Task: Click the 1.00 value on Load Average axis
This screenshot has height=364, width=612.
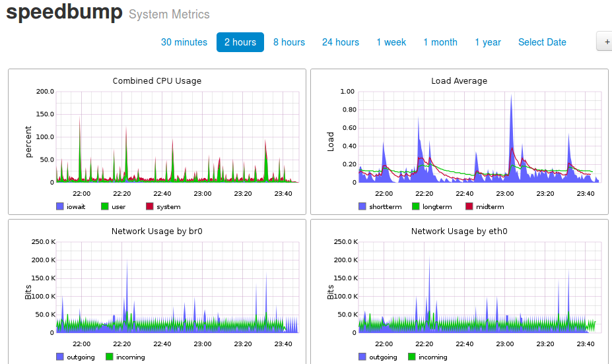Action: [x=347, y=91]
